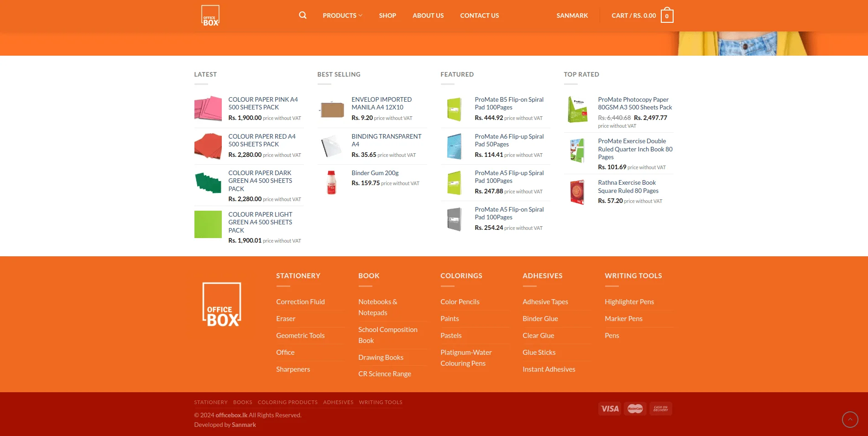Click the scroll-to-top arrow button
The image size is (868, 436).
click(850, 419)
